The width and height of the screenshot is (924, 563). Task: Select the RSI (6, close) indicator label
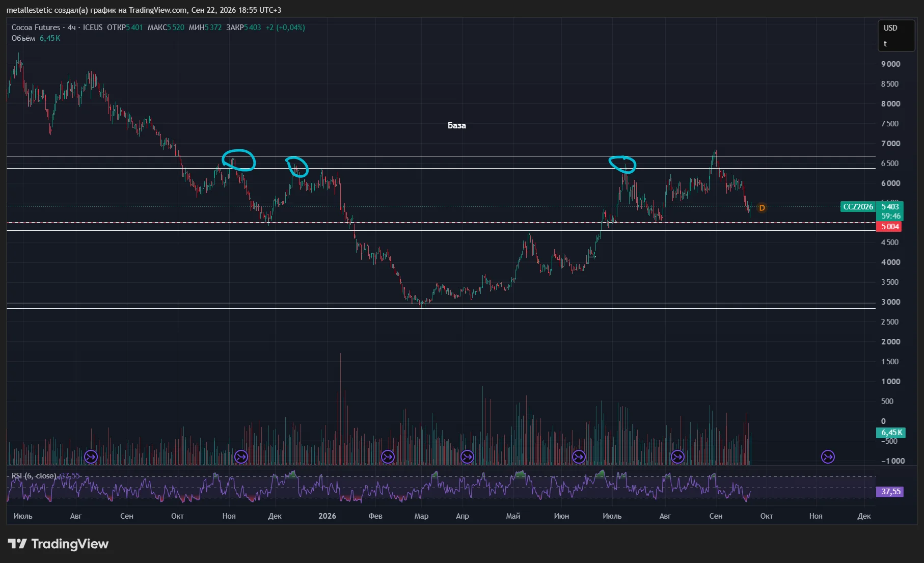[34, 476]
